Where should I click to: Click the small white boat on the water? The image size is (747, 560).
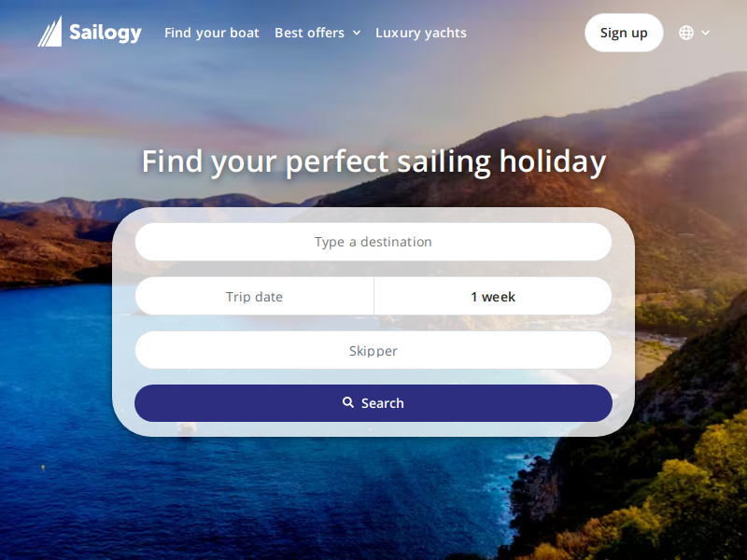point(186,427)
